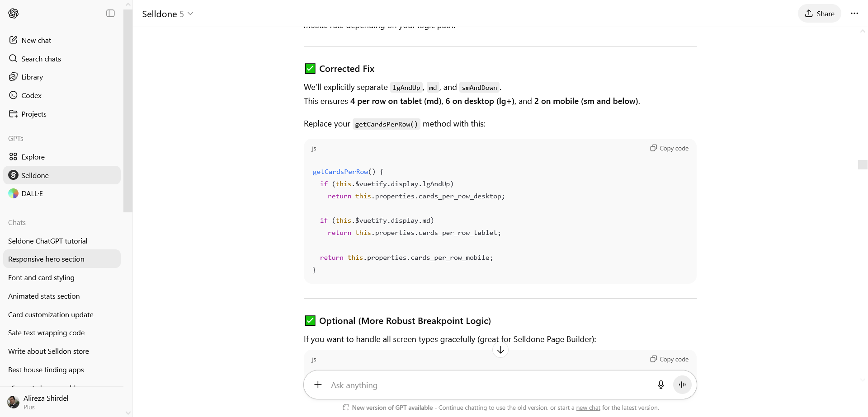This screenshot has width=868, height=417.
Task: Copy code of the lower js block
Action: (670, 359)
